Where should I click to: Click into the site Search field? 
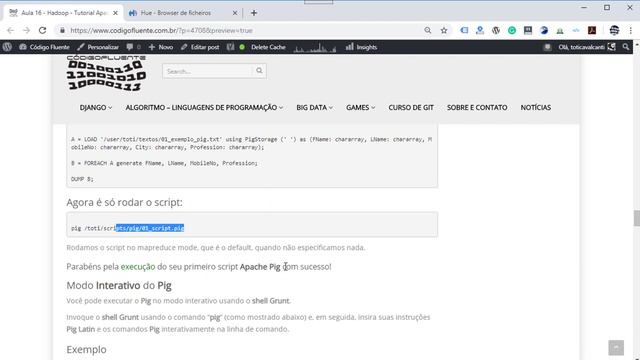[207, 71]
